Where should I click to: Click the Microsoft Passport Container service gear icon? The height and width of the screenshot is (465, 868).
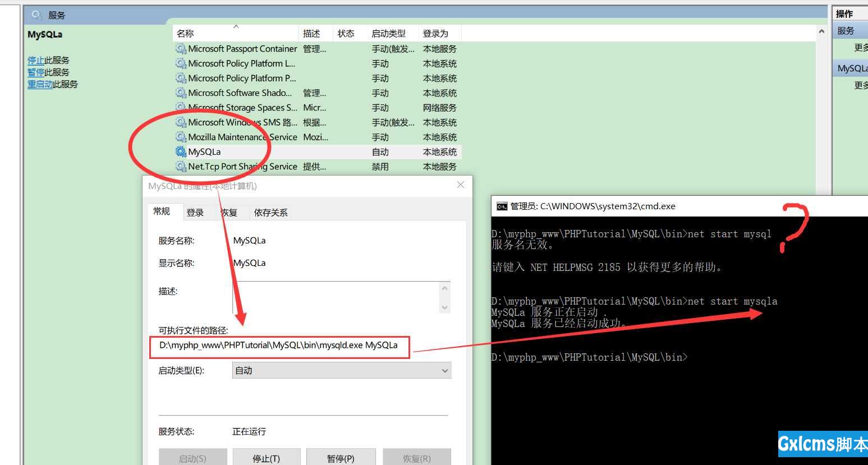click(181, 49)
